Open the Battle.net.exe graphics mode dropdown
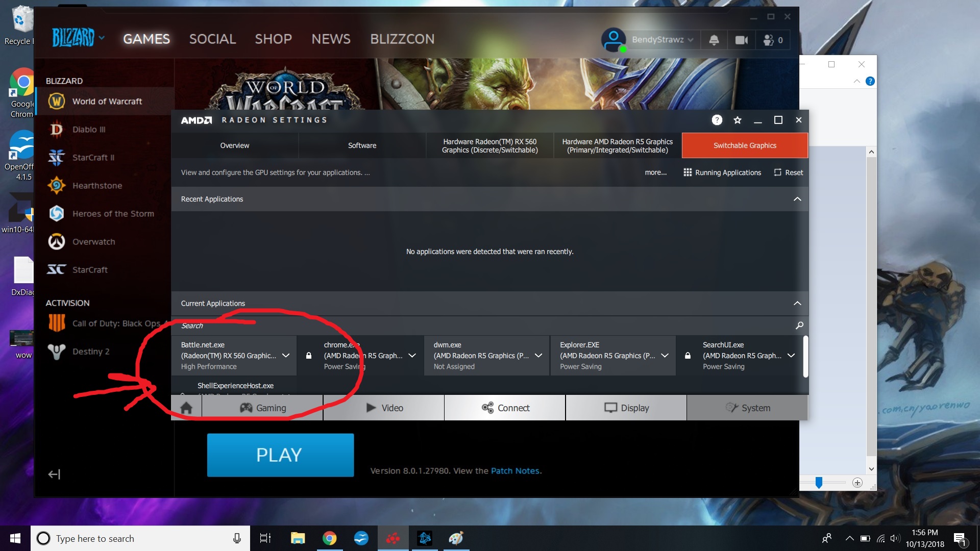Screen dimensions: 980x551 (x=286, y=356)
